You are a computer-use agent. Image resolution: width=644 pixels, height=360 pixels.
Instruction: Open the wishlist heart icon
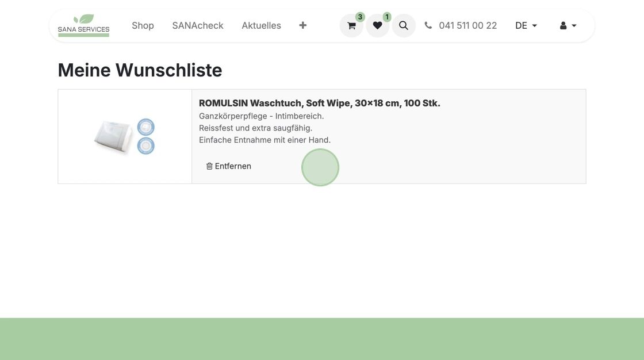tap(377, 26)
